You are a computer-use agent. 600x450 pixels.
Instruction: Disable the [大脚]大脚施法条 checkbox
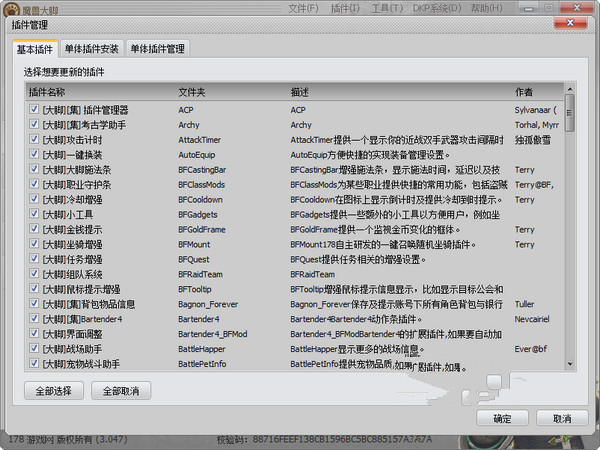click(34, 169)
